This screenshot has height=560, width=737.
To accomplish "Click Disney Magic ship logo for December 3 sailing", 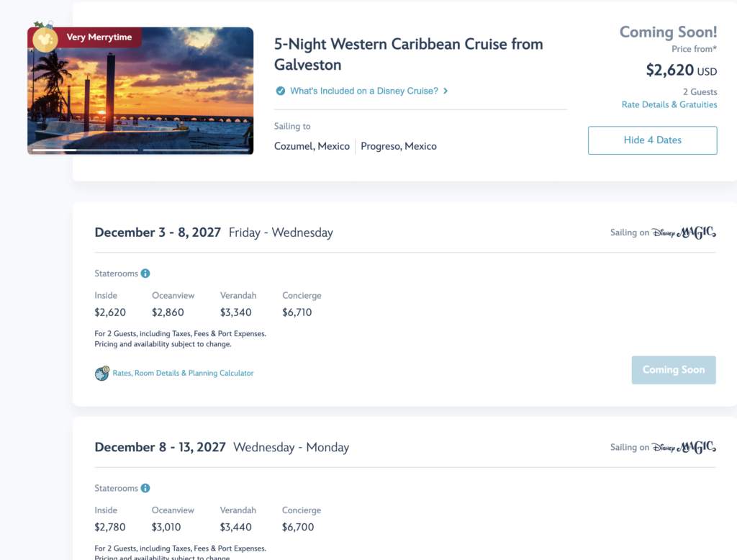I will coord(684,232).
